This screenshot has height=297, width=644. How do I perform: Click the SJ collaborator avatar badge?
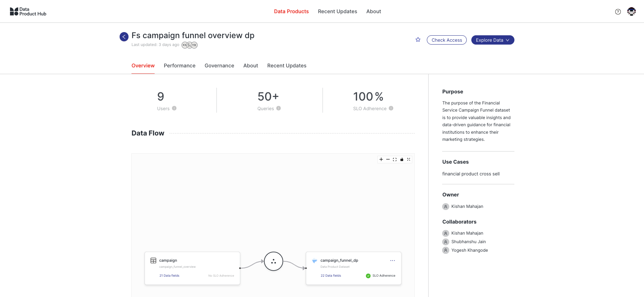pos(189,45)
